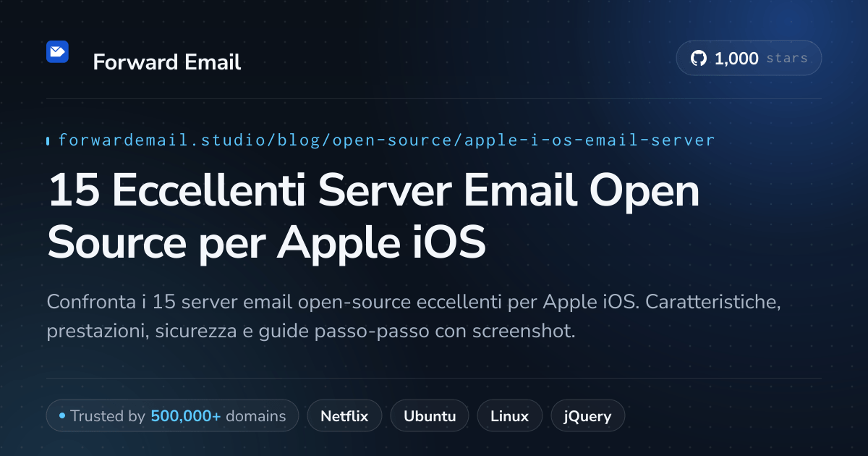Click the GitHub octocat icon

[x=699, y=59]
